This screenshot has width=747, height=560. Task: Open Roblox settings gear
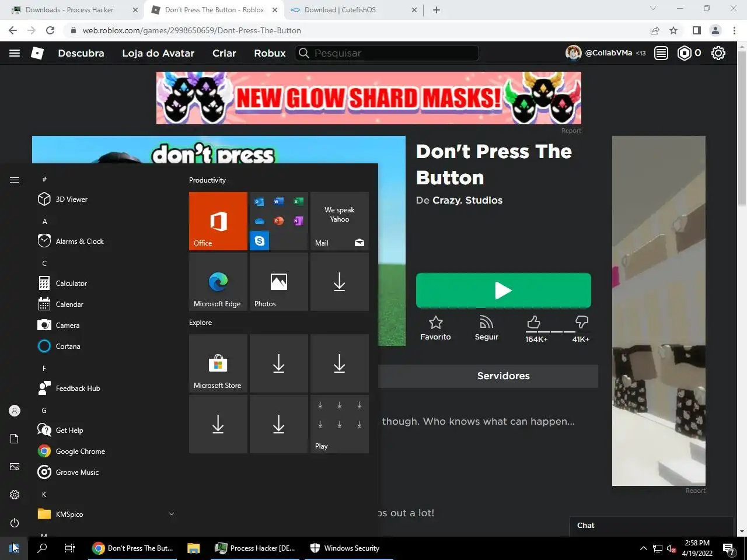(x=718, y=53)
